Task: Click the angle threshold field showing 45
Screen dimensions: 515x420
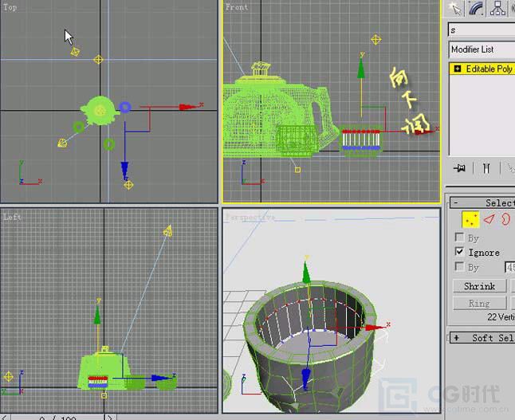Action: click(x=509, y=267)
